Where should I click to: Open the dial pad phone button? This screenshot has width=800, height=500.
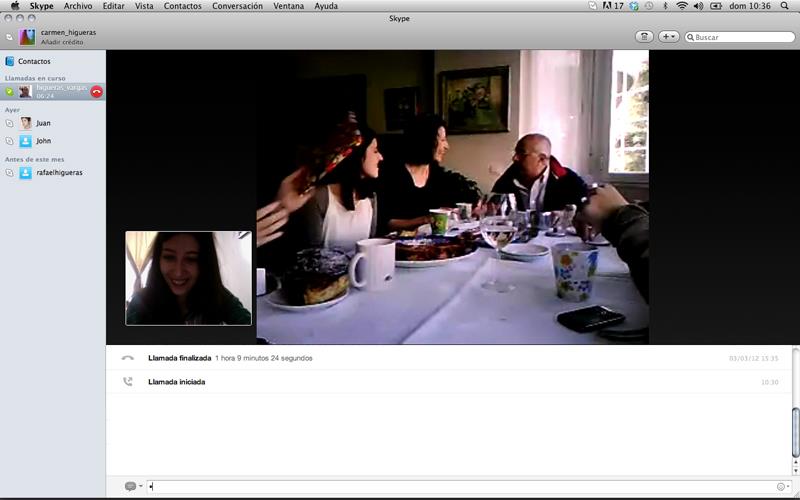(x=644, y=37)
